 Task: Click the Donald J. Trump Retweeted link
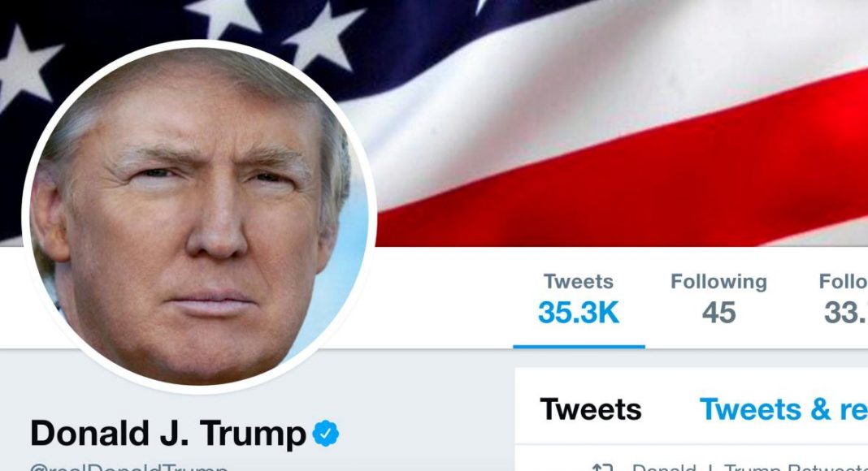(x=749, y=468)
